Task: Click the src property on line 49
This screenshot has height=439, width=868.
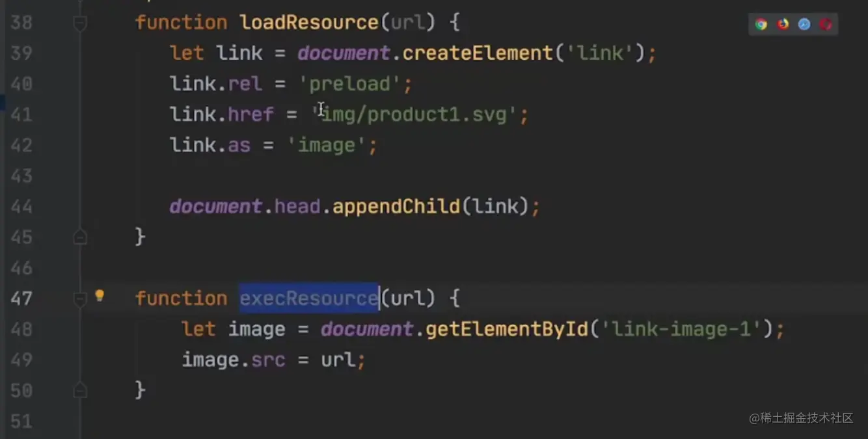Action: pyautogui.click(x=268, y=360)
